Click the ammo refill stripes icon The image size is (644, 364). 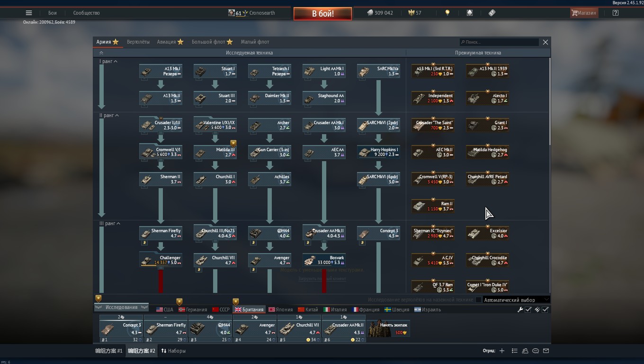tap(537, 309)
